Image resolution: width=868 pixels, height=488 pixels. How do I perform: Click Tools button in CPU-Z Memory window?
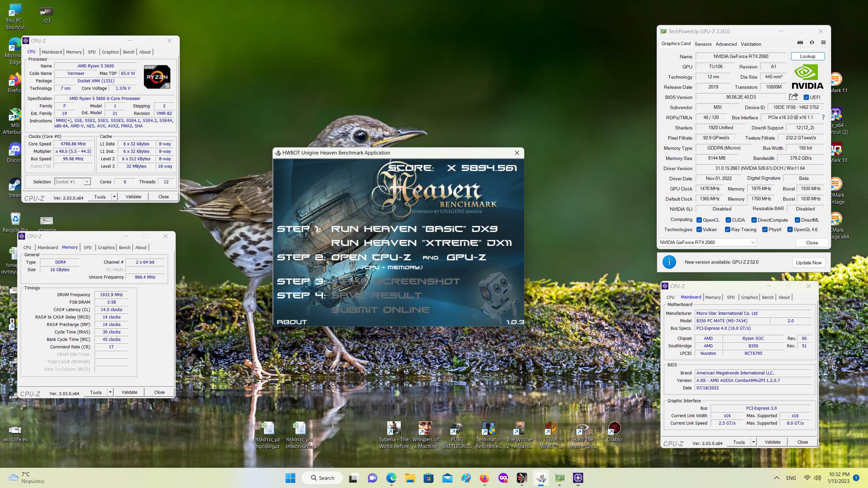(x=96, y=392)
